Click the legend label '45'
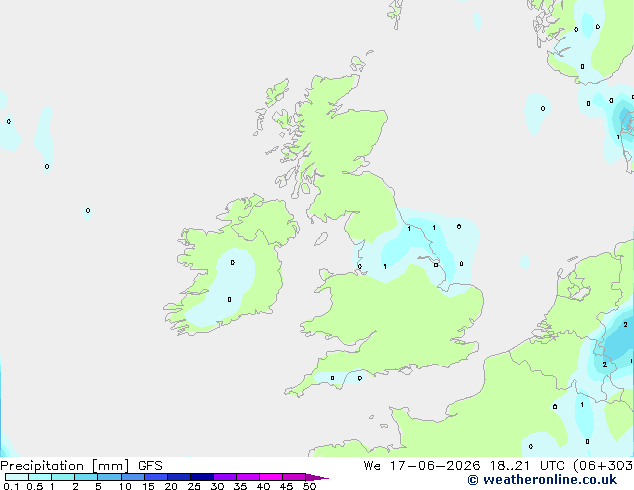The height and width of the screenshot is (490, 634). tap(286, 486)
